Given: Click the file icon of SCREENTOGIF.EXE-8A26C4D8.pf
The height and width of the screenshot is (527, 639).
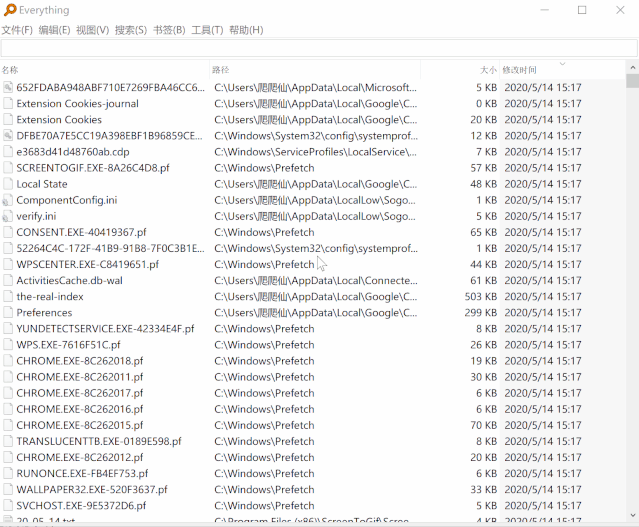Looking at the screenshot, I should click(x=8, y=168).
